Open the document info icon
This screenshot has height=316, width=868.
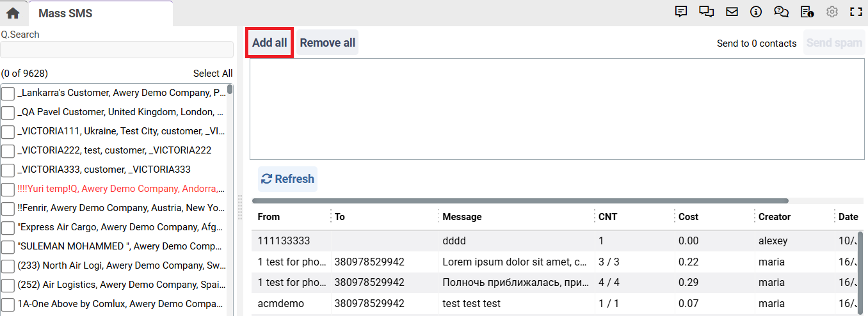[x=807, y=12]
